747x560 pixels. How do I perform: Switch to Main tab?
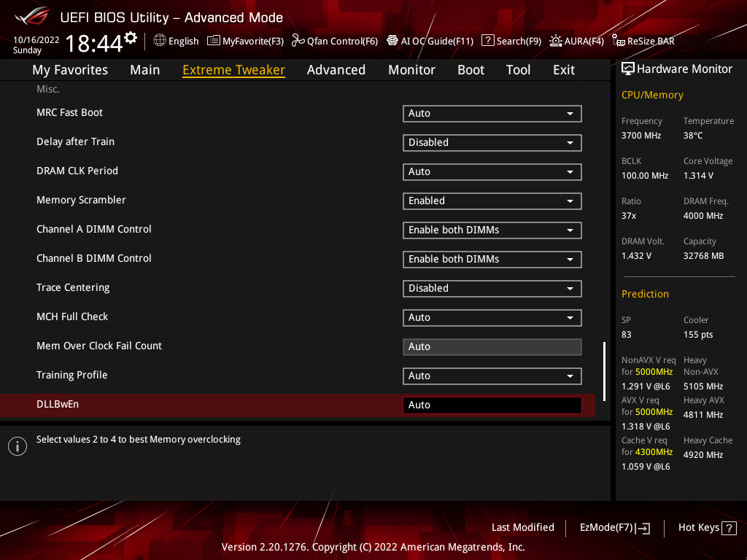(x=145, y=69)
